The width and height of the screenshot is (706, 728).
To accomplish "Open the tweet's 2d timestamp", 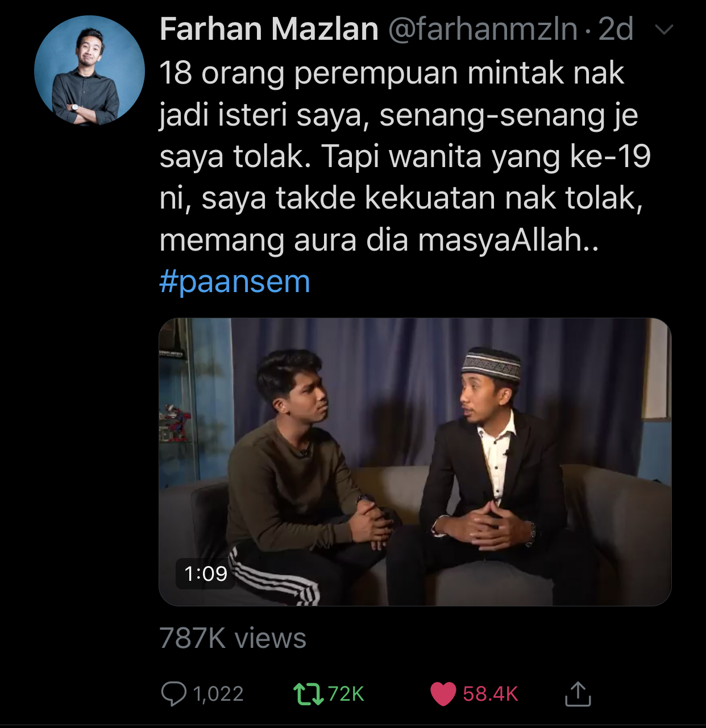I will pos(616,29).
